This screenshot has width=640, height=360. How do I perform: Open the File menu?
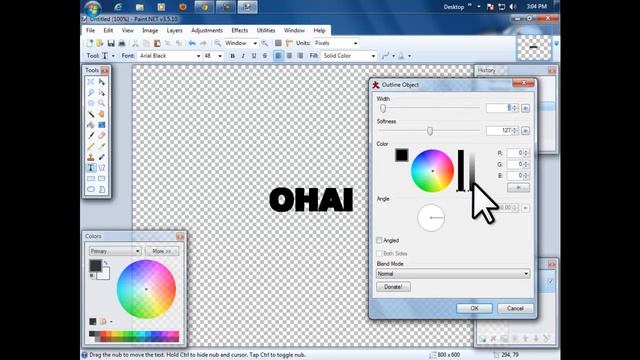90,31
